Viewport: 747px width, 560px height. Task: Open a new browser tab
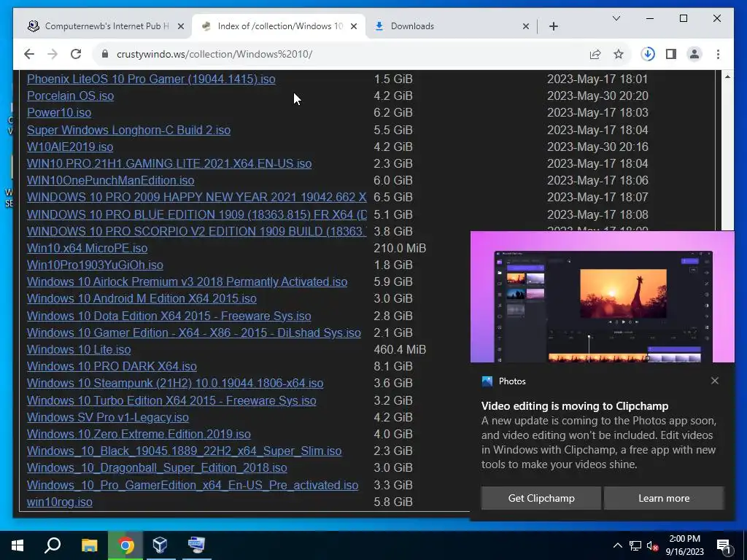click(554, 26)
